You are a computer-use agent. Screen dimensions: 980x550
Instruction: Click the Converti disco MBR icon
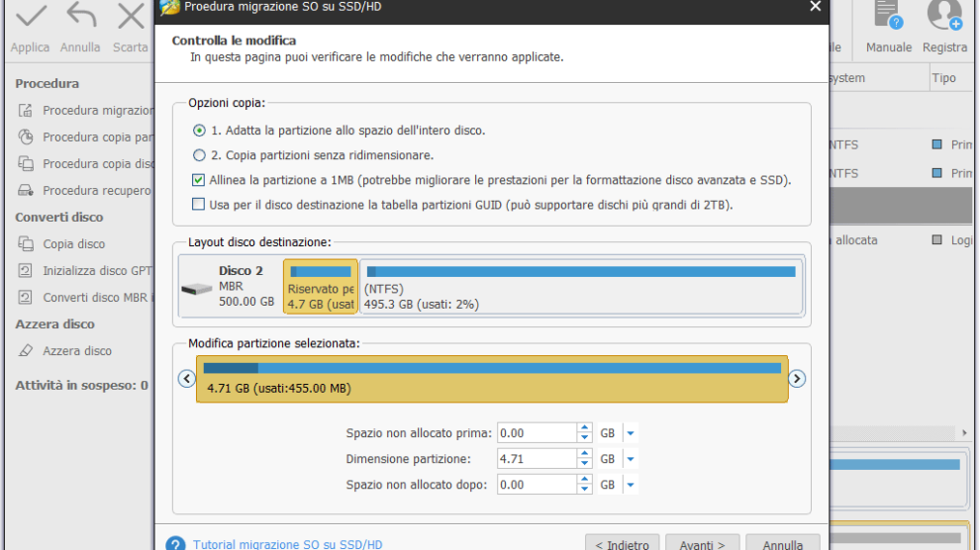pyautogui.click(x=26, y=297)
